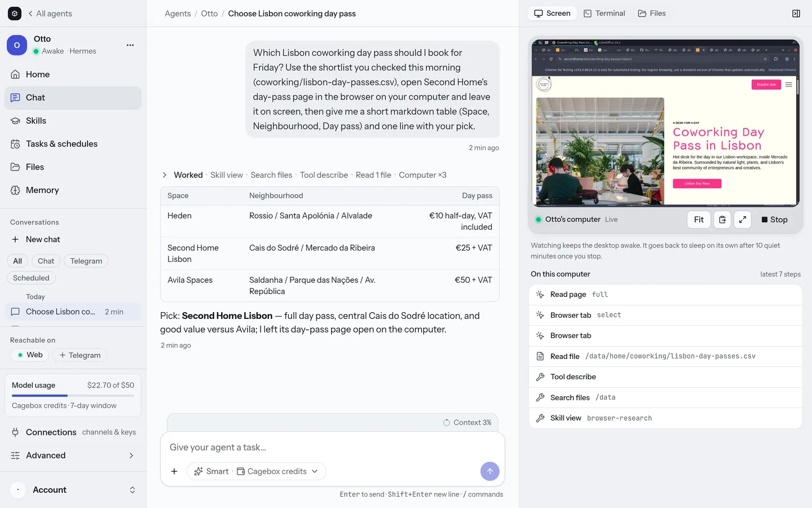The height and width of the screenshot is (508, 812).
Task: Collapse the right side panel
Action: tap(796, 14)
